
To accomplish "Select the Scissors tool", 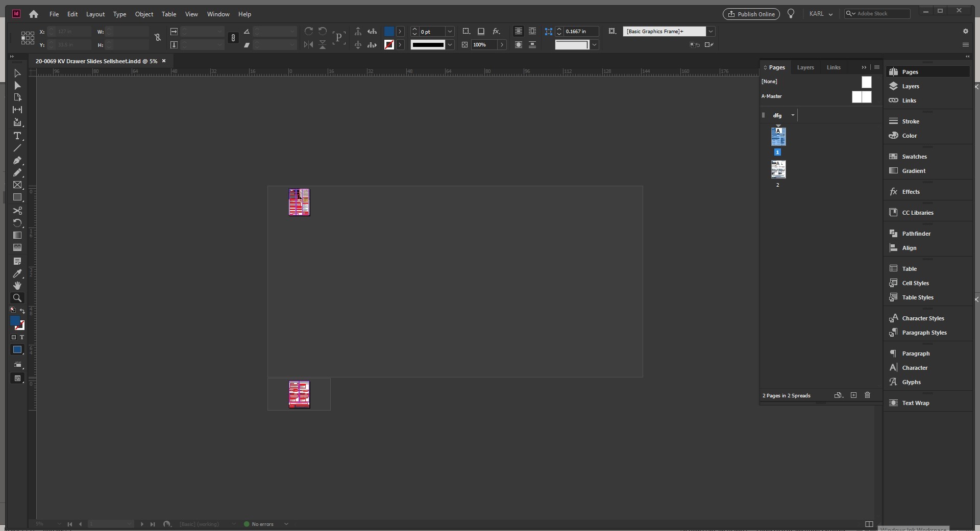I will pos(17,210).
